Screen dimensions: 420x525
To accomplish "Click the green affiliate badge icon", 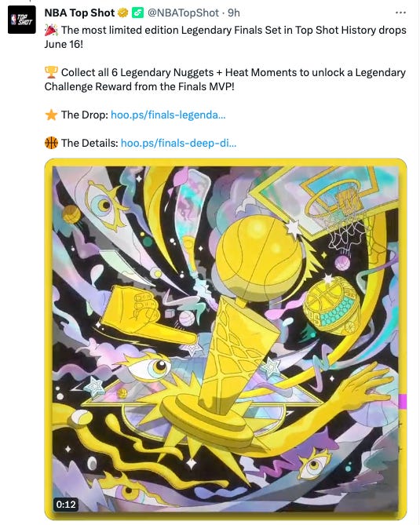I will pos(137,13).
